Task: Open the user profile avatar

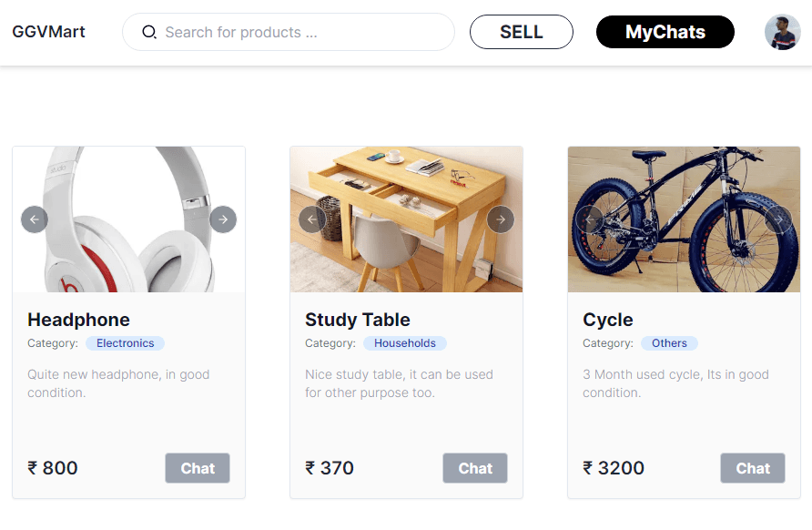Action: (783, 32)
